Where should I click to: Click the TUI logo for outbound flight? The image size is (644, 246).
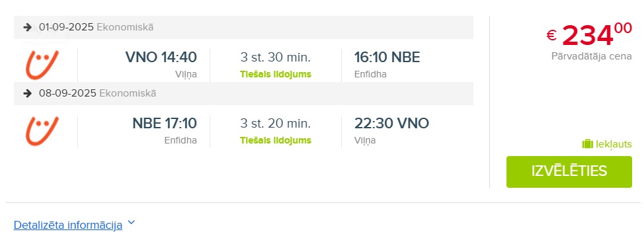[x=42, y=65]
